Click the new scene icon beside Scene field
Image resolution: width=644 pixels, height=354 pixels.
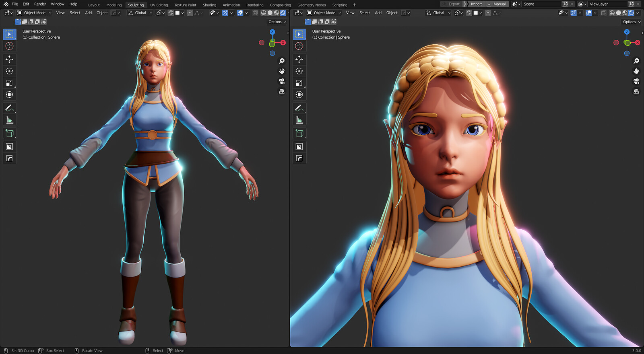coord(565,4)
